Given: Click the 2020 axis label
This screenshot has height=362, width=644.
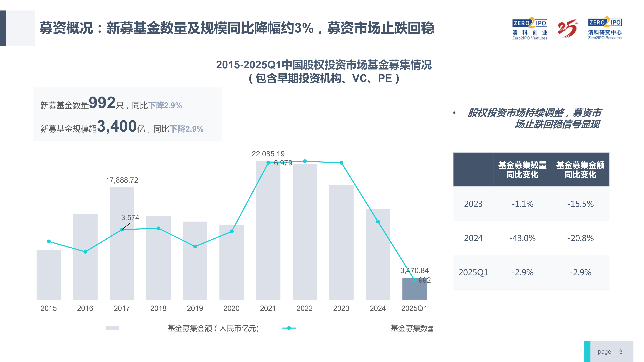Looking at the screenshot, I should (232, 308).
